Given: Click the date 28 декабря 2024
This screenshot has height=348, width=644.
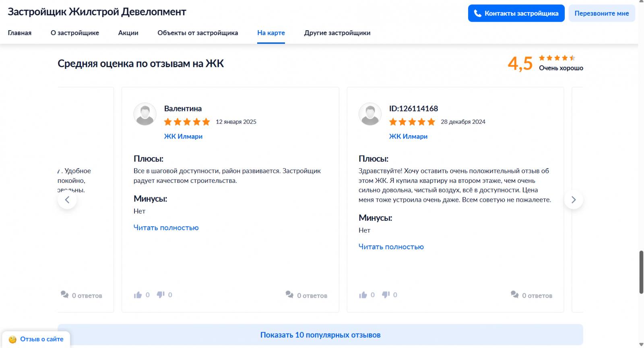Looking at the screenshot, I should (463, 122).
